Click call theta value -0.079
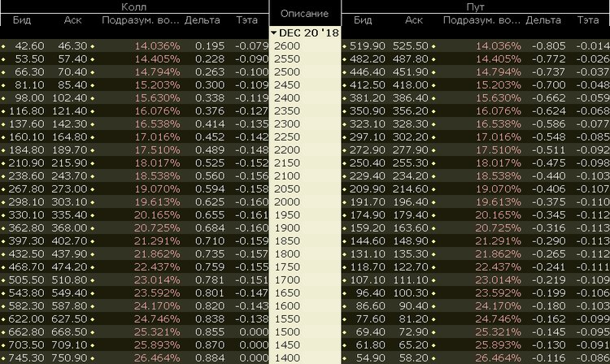 pos(251,45)
